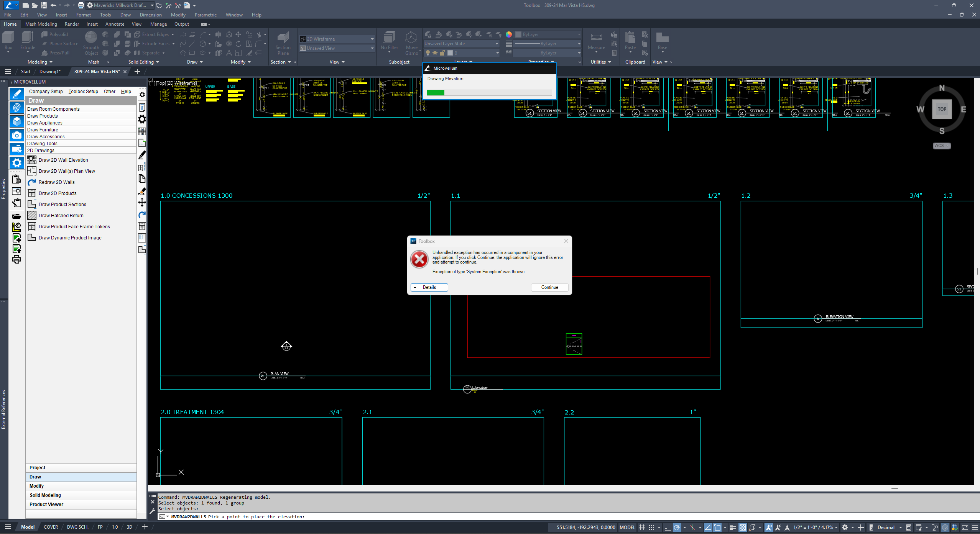The image size is (980, 534).
Task: Select Redraw 2D Walls tool
Action: 56,182
